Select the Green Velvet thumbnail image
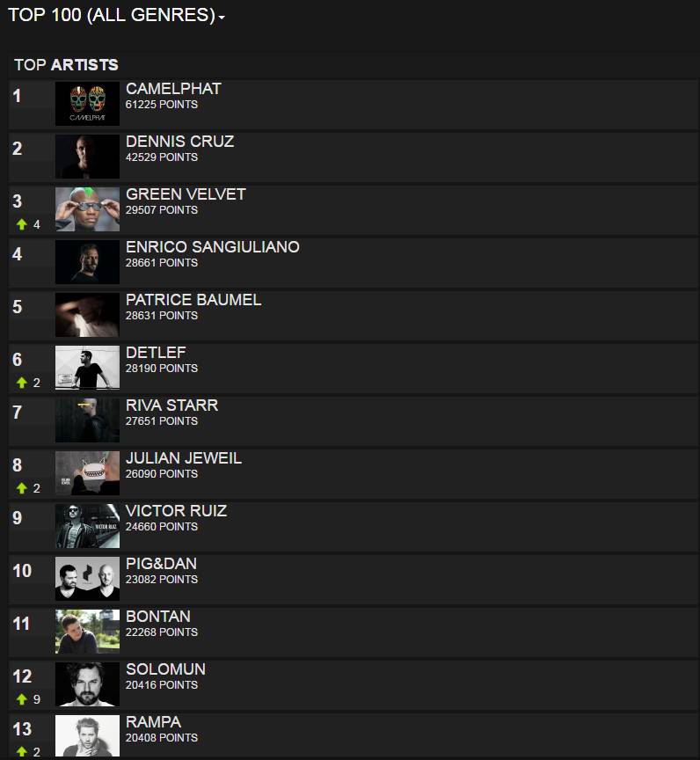 click(87, 209)
